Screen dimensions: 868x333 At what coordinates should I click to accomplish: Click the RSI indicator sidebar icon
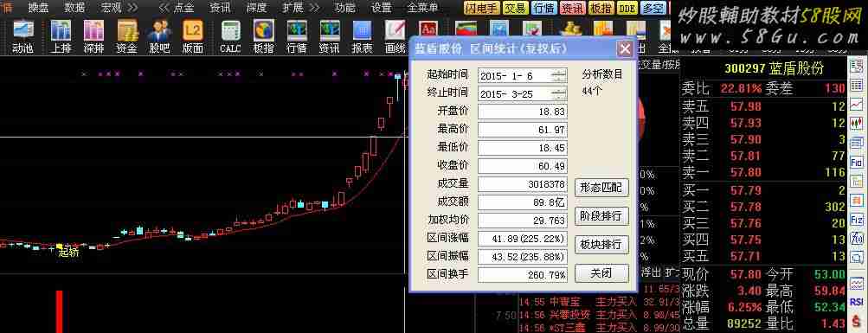coord(857,302)
